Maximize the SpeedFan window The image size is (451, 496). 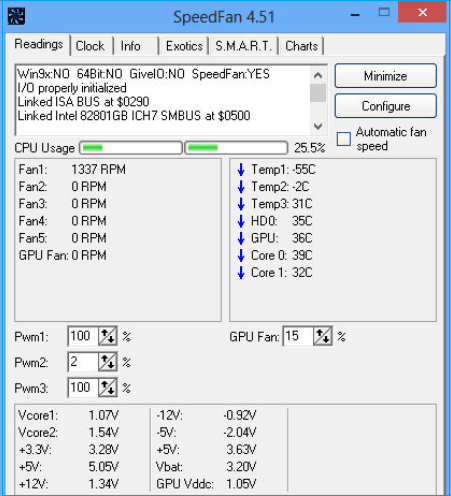click(384, 13)
